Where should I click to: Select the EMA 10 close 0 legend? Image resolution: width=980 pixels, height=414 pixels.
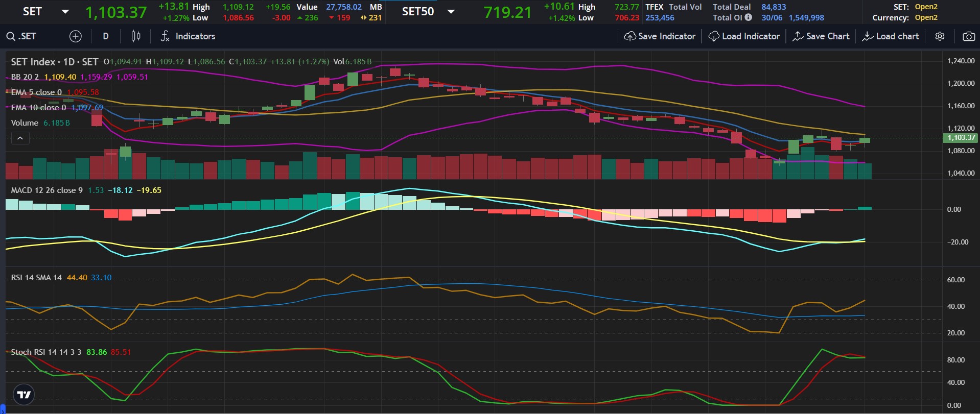[38, 108]
